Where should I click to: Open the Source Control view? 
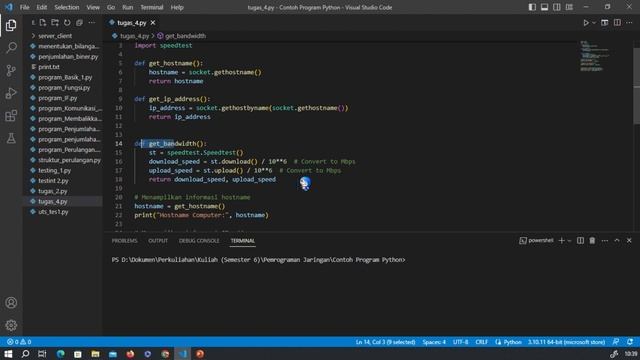[11, 70]
